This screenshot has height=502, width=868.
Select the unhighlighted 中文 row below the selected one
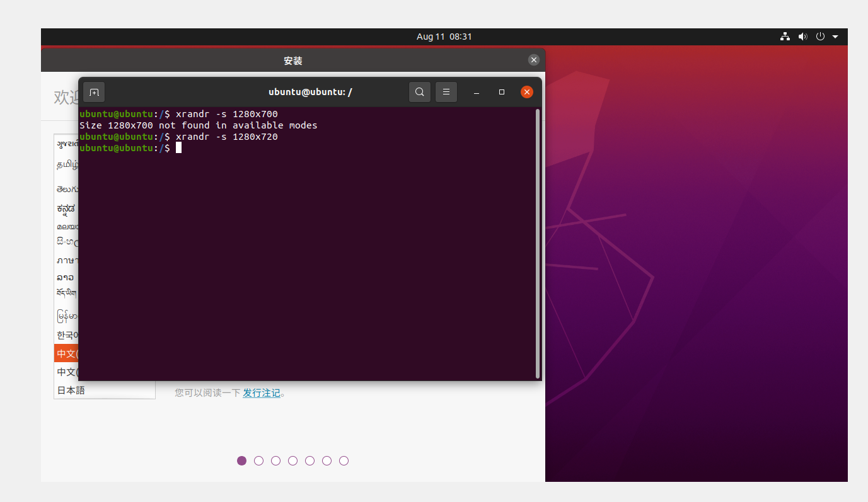(x=66, y=372)
